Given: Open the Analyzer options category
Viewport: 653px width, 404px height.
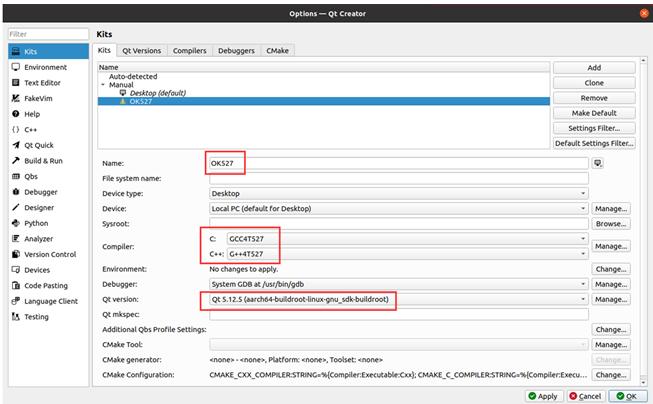Looking at the screenshot, I should tap(48, 239).
